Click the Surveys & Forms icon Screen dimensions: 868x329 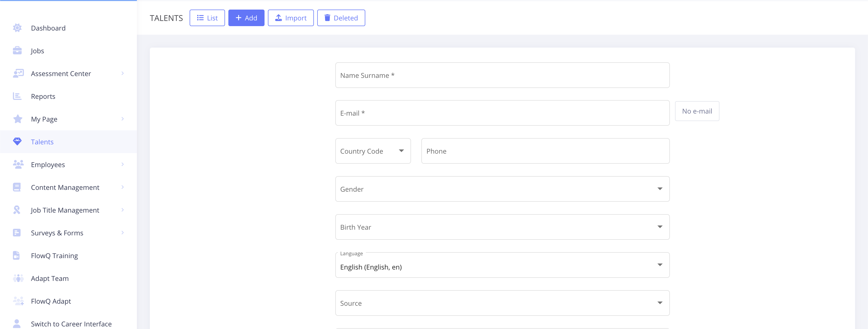[x=17, y=233]
